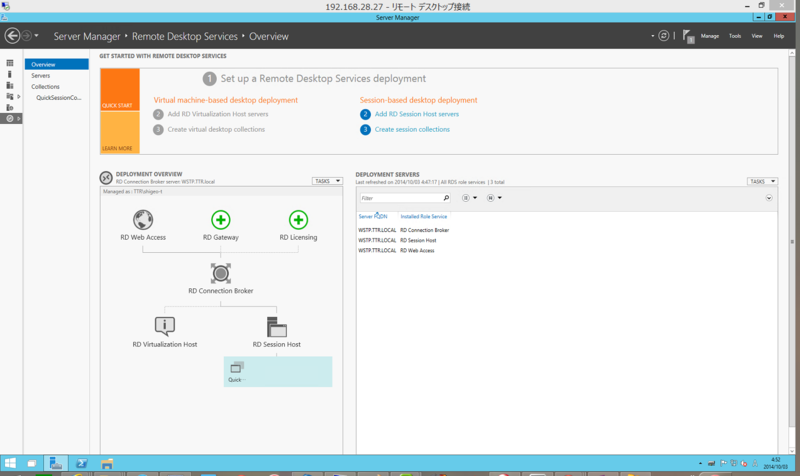Click the All Servers icon in sidebar
800x476 pixels.
click(x=10, y=86)
